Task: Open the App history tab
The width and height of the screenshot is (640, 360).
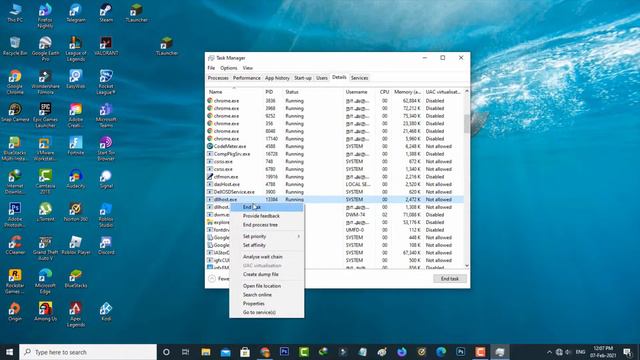Action: pos(277,78)
